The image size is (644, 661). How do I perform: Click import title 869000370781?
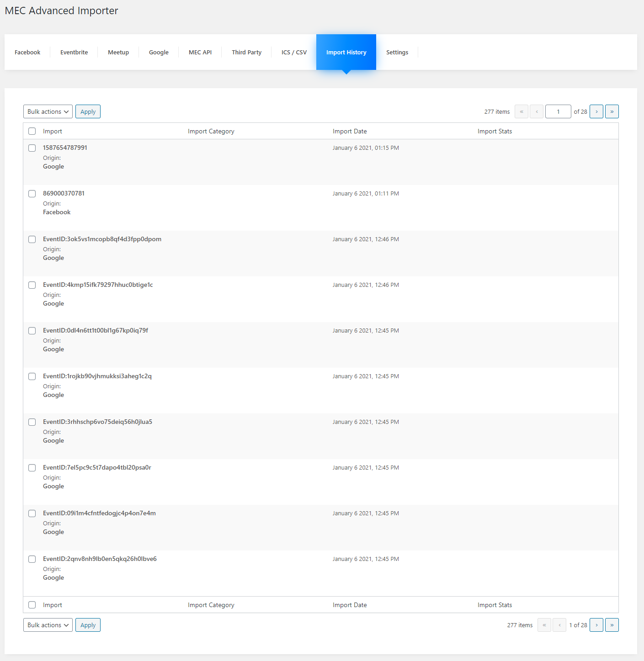coord(64,193)
